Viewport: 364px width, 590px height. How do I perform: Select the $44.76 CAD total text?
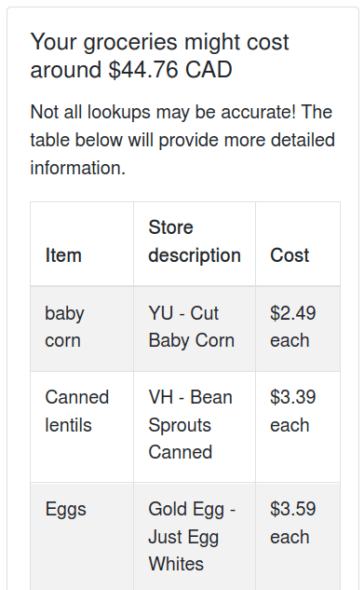(x=170, y=70)
